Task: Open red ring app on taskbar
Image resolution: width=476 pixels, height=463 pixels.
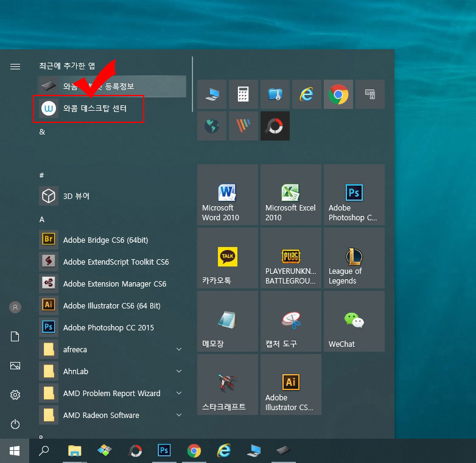Action: click(135, 451)
